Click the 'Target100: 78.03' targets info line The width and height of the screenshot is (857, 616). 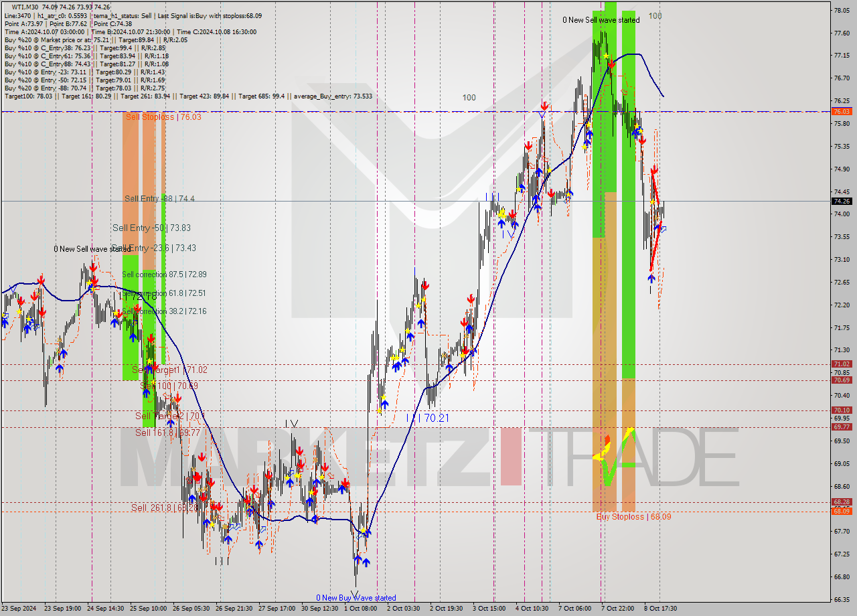[x=187, y=96]
